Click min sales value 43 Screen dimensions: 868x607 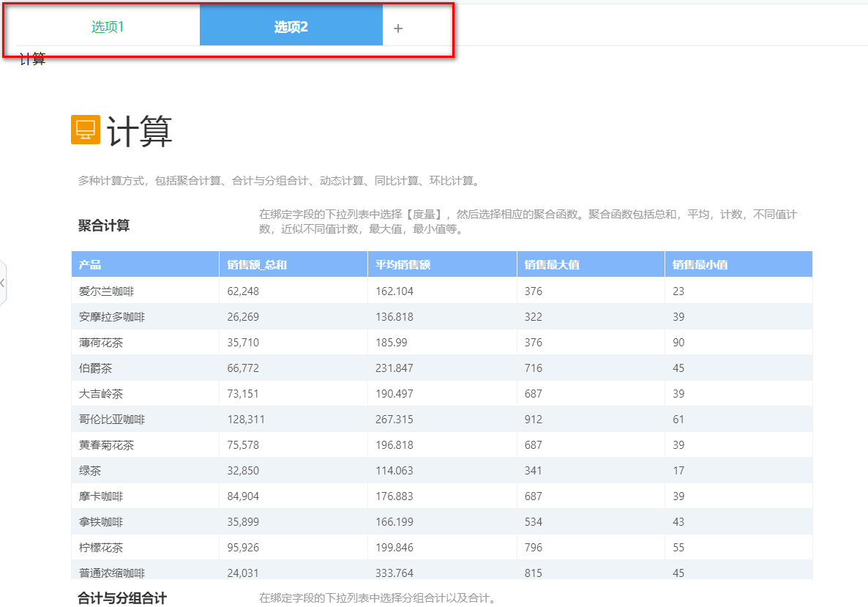[x=678, y=522]
